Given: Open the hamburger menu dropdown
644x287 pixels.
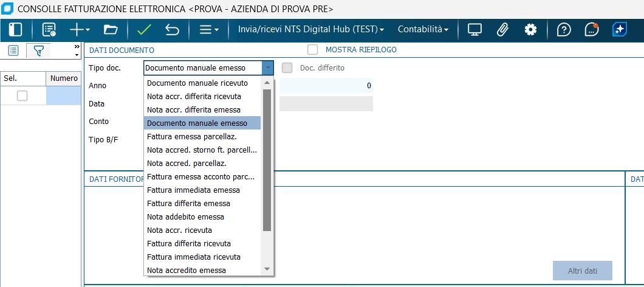Looking at the screenshot, I should 209,29.
